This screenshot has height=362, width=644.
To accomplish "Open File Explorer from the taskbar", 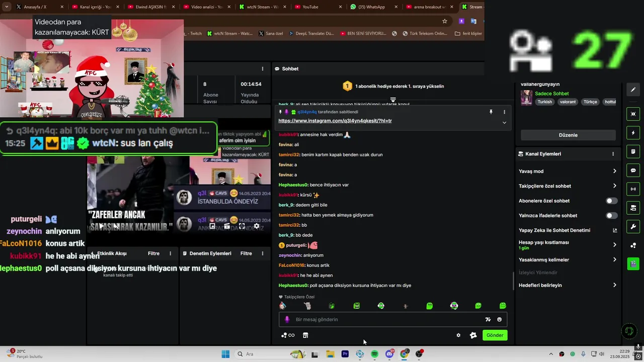I will click(x=330, y=354).
